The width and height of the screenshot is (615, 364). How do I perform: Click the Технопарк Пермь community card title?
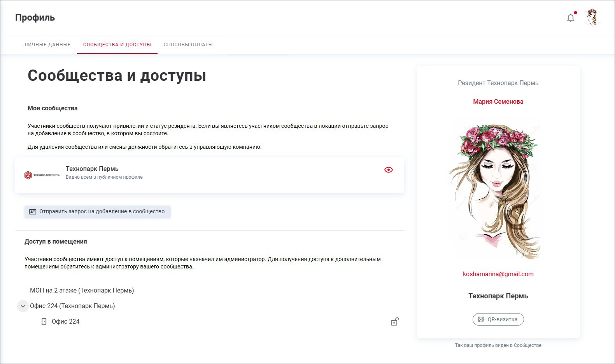point(92,169)
